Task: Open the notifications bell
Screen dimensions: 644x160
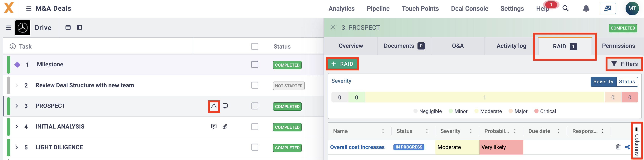Action: 586,8
